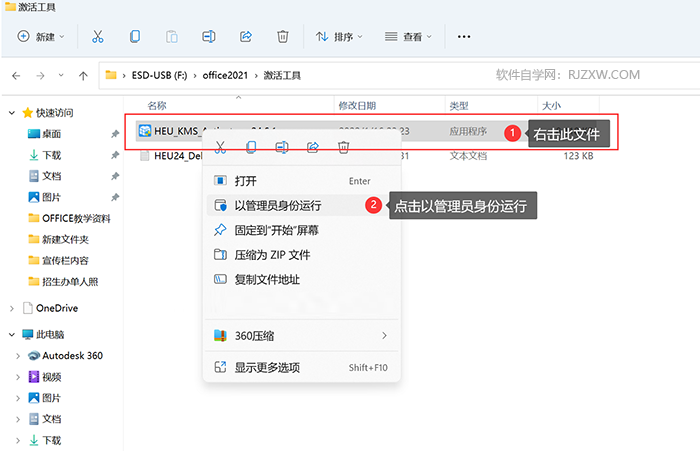Click Cut icon in the context menu
Screen dimensions: 700x451
click(220, 147)
